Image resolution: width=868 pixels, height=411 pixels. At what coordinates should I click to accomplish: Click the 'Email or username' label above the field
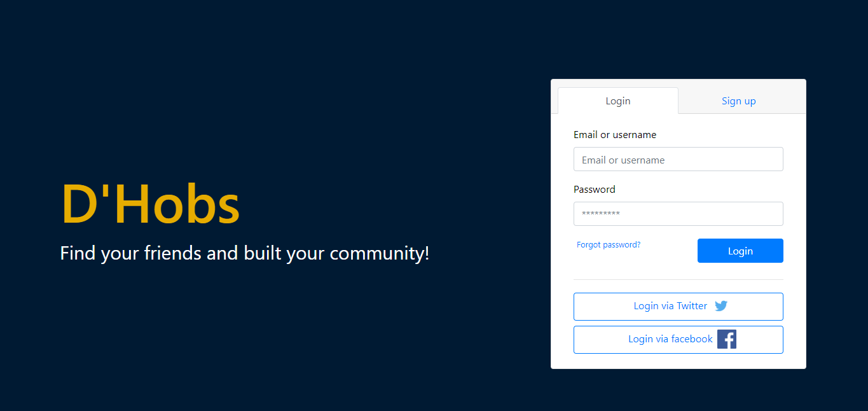pyautogui.click(x=615, y=135)
